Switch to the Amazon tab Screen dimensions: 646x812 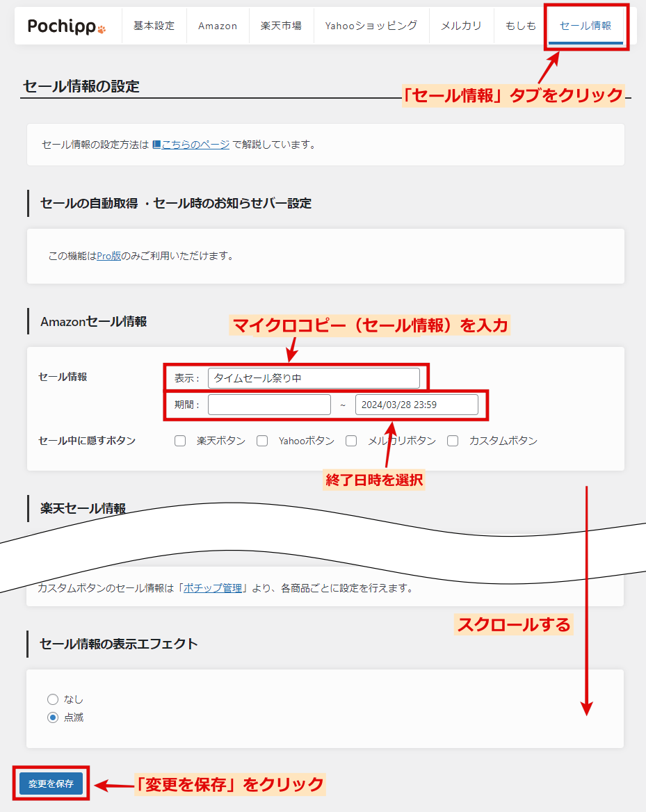pyautogui.click(x=218, y=26)
